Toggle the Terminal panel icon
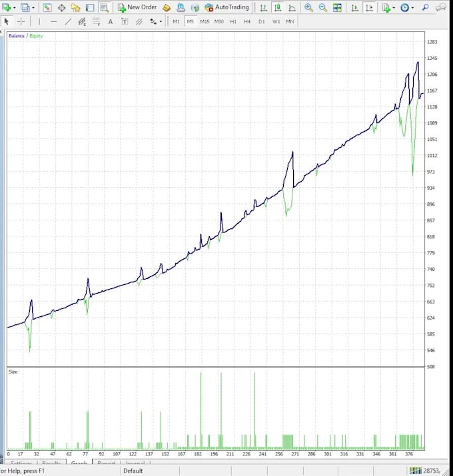This screenshot has height=476, width=453. tap(90, 7)
